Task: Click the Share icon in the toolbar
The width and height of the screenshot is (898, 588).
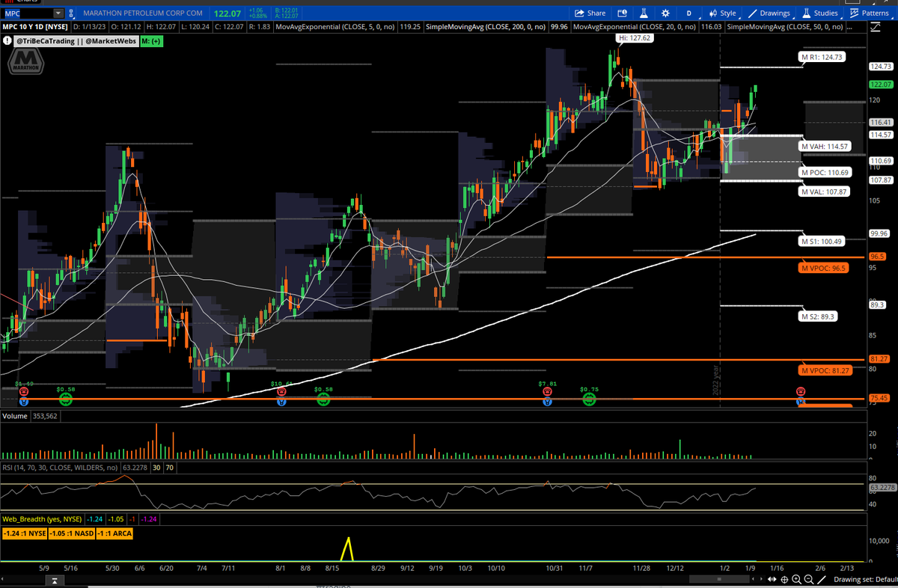Action: [x=588, y=13]
